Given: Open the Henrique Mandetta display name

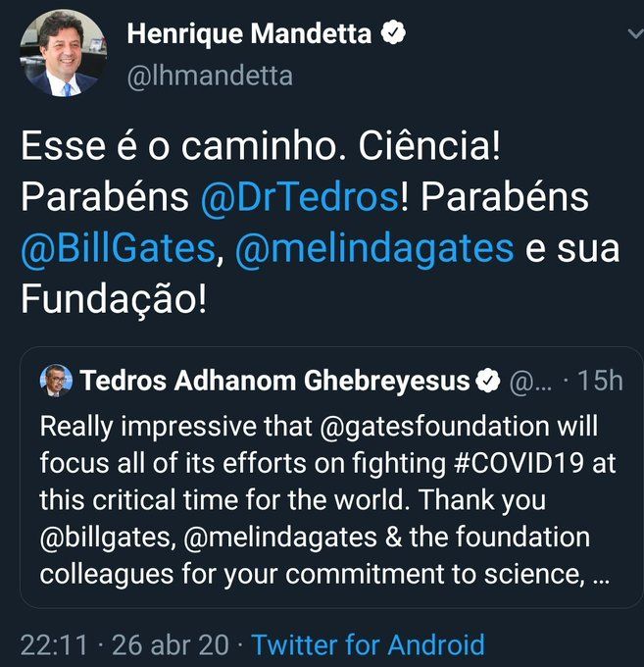Looking at the screenshot, I should pyautogui.click(x=249, y=34).
